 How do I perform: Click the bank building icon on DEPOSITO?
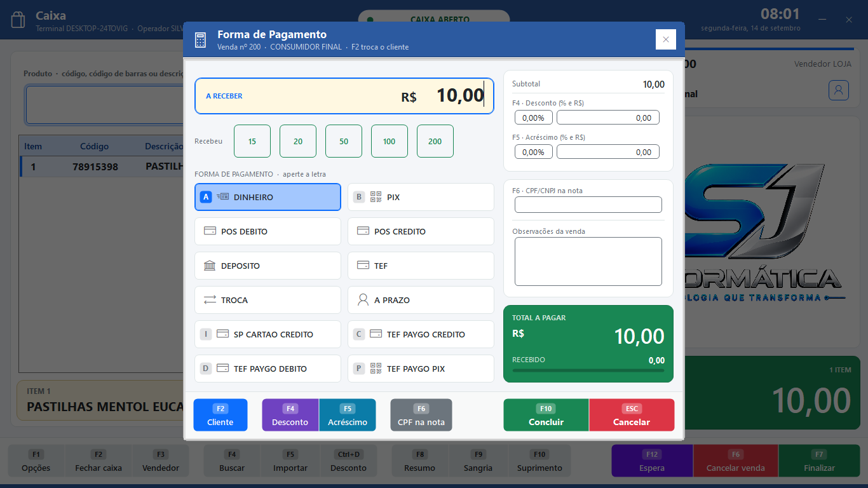210,266
